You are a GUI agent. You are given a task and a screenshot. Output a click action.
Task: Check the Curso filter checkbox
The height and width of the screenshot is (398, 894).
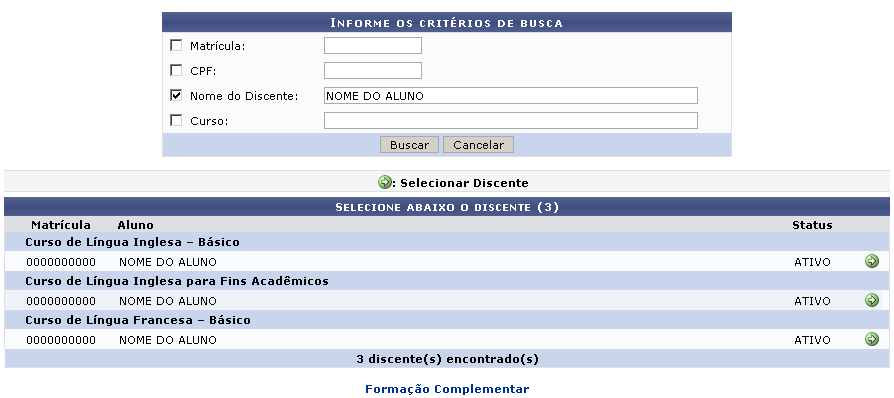176,120
